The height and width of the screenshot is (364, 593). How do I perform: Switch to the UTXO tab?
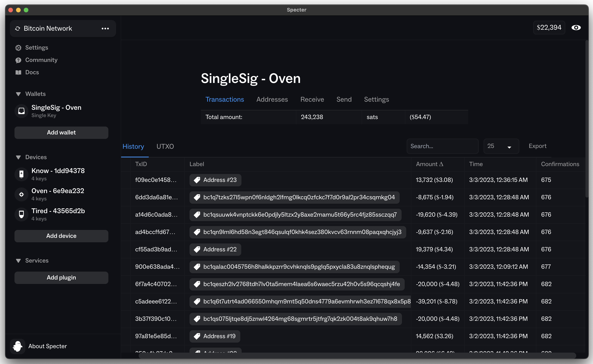click(x=165, y=146)
